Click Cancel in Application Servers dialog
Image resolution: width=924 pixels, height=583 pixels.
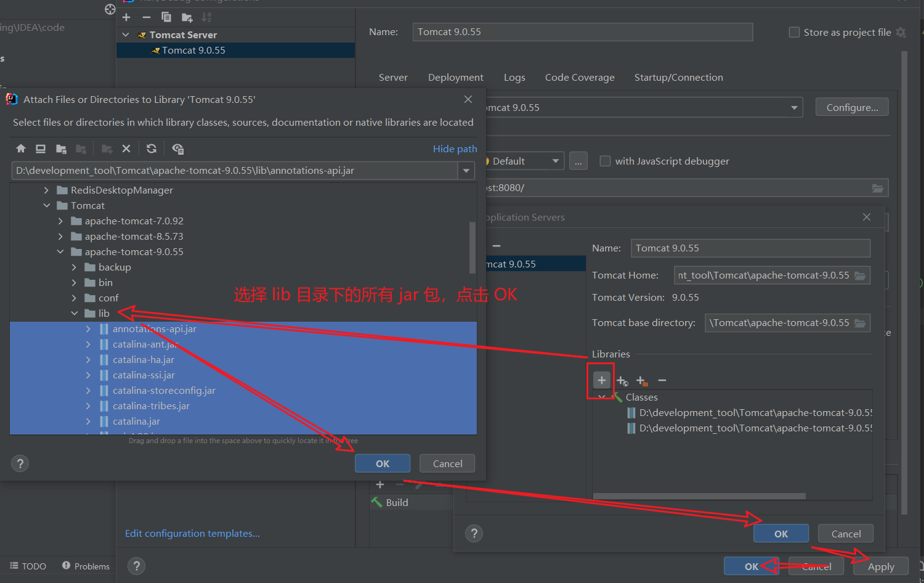[846, 534]
